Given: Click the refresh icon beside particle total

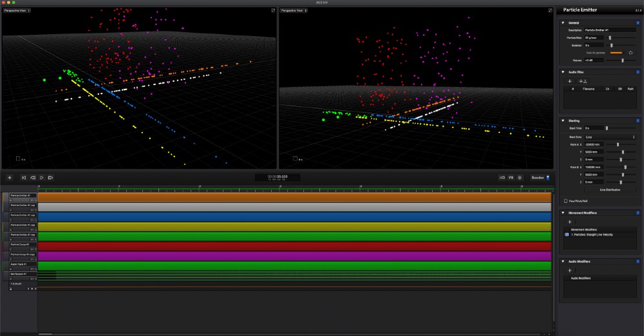Looking at the screenshot, I should [631, 52].
